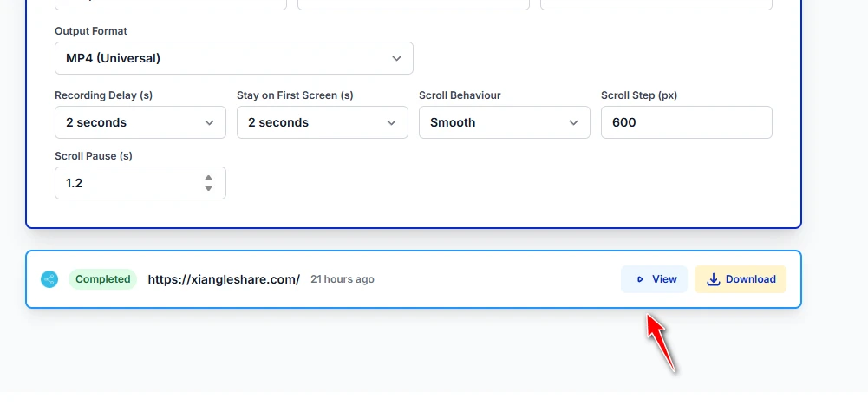Click the green Completed status badge
This screenshot has height=405, width=868.
(x=102, y=279)
